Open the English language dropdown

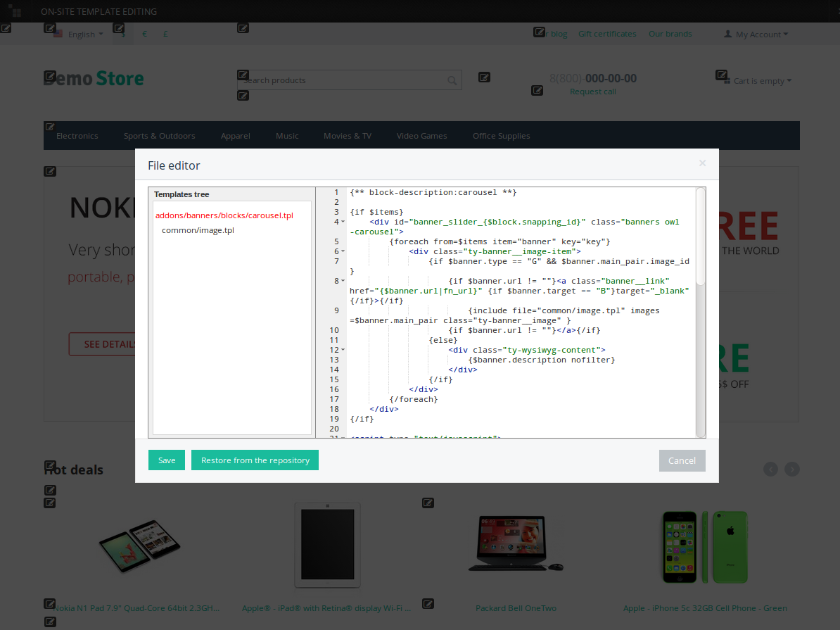point(85,34)
